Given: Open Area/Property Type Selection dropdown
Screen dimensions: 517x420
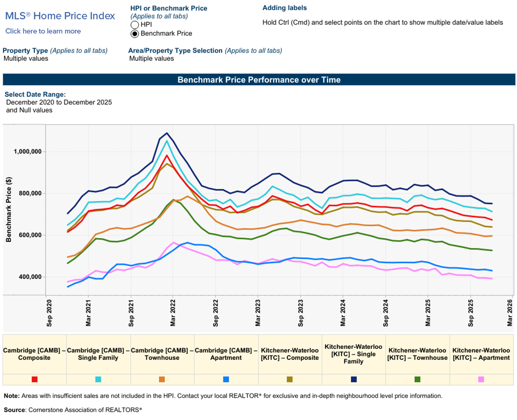Looking at the screenshot, I should (151, 59).
